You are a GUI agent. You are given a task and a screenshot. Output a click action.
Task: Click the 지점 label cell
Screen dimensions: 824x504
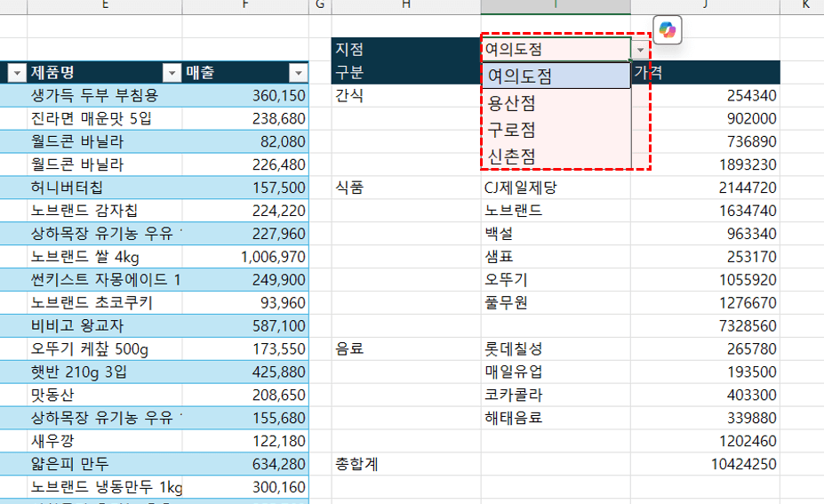click(348, 50)
